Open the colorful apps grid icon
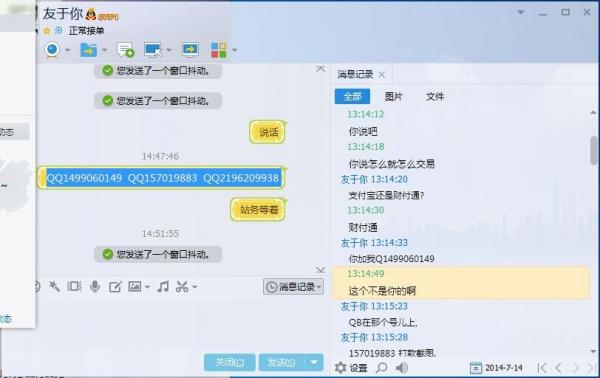 [219, 50]
